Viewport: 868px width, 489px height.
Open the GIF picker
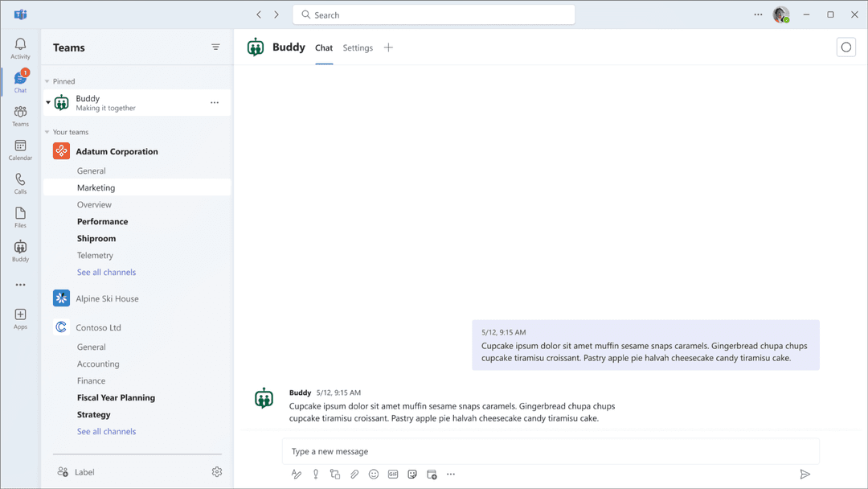[x=392, y=474]
